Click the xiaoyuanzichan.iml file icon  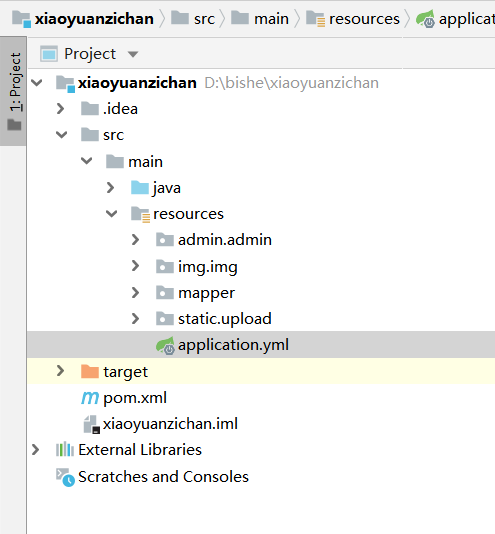coord(92,424)
